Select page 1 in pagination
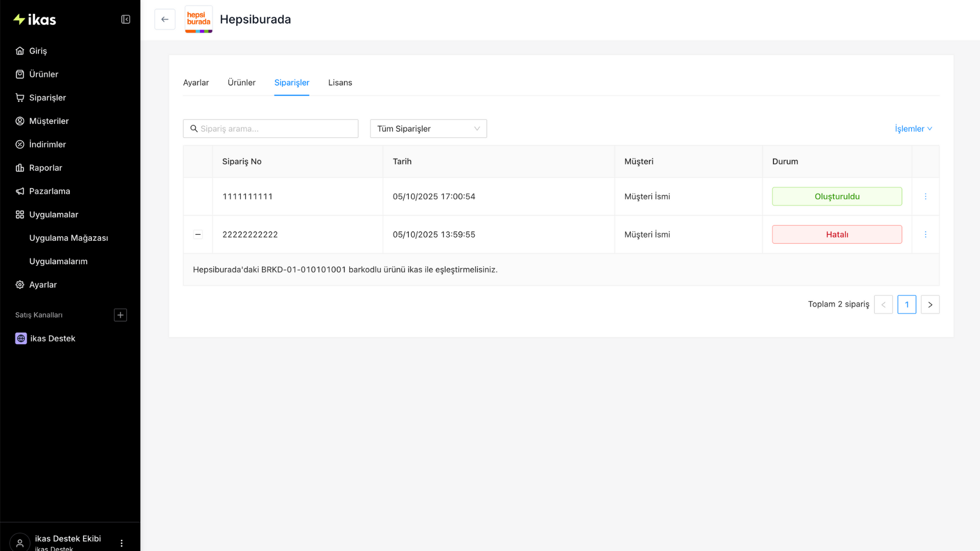The image size is (980, 551). click(x=907, y=305)
